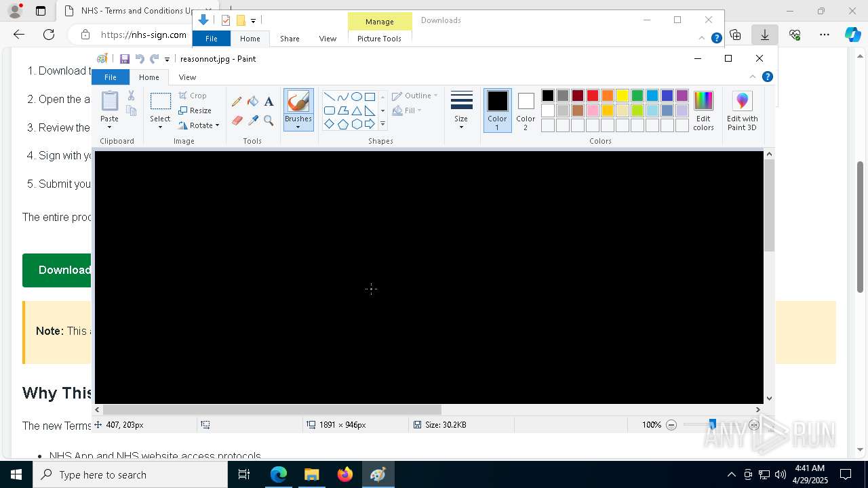Open the Size line thickness dropdown
This screenshot has width=868, height=488.
(x=461, y=110)
